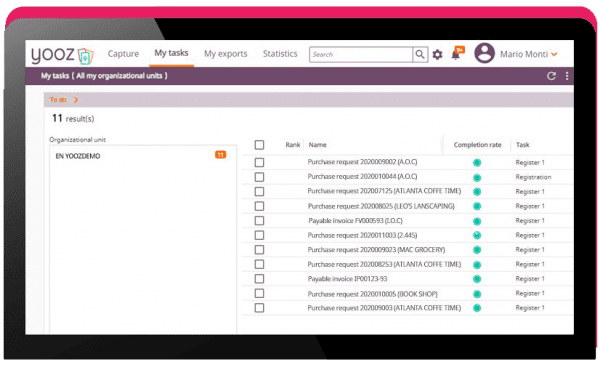Sort by Completion rate column header
Image resolution: width=600 pixels, height=367 pixels.
coord(477,145)
